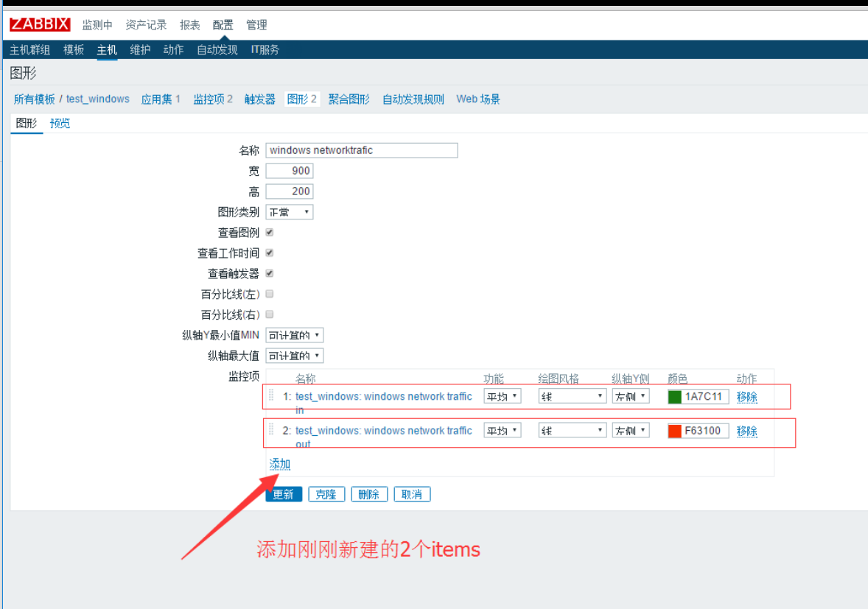Open the red F63100 color swatch

(x=674, y=431)
